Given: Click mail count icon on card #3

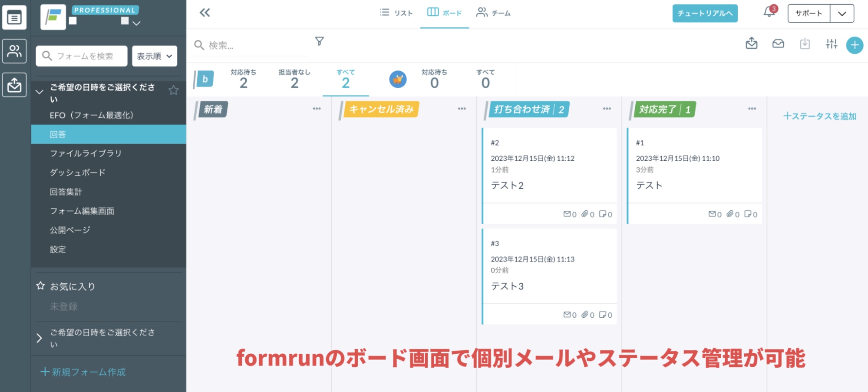Looking at the screenshot, I should 567,314.
